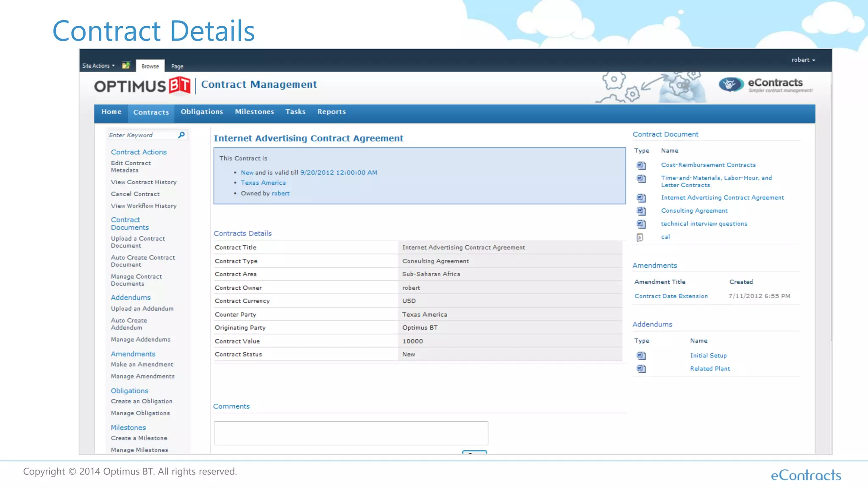
Task: Click Word icon beside Cost-Reimbursement Contracts
Action: coord(641,165)
